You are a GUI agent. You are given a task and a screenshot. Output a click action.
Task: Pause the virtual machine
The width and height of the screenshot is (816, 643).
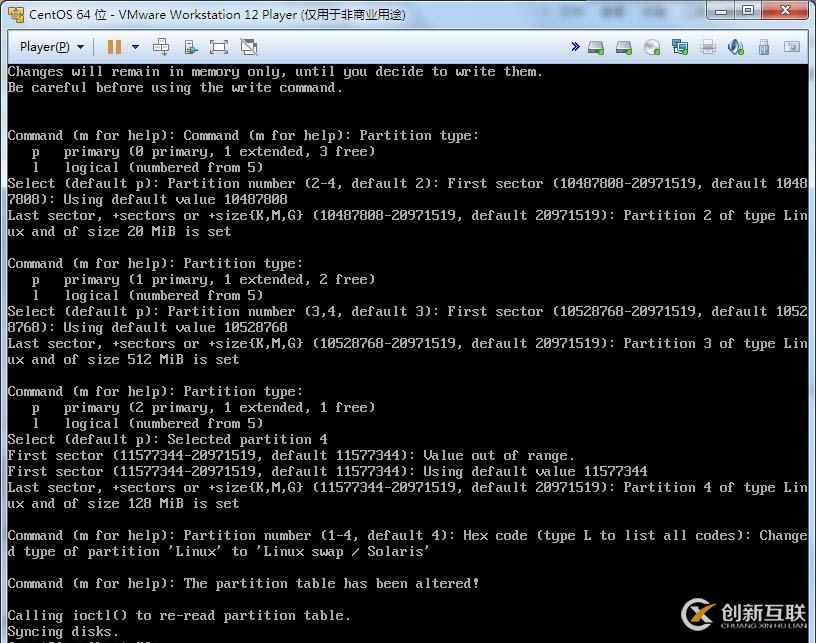(114, 47)
